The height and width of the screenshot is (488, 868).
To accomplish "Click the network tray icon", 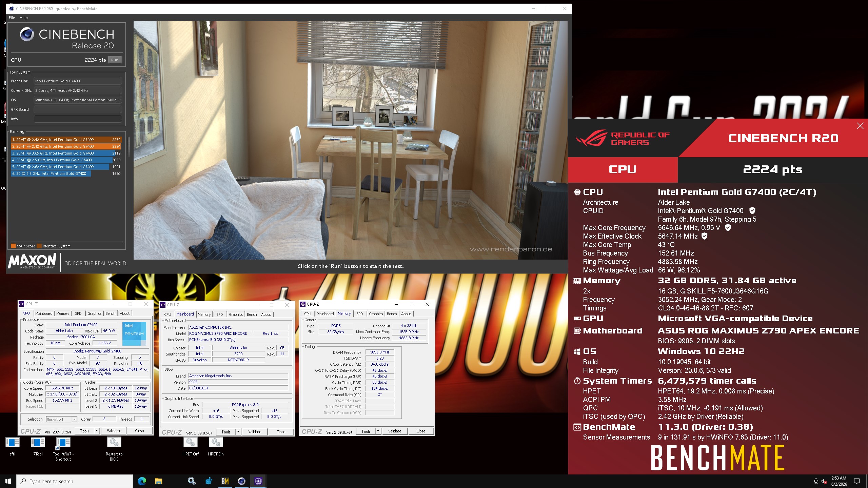I will pos(816,481).
